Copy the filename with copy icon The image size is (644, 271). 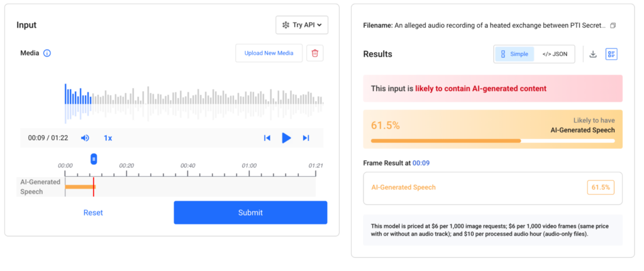coord(613,25)
